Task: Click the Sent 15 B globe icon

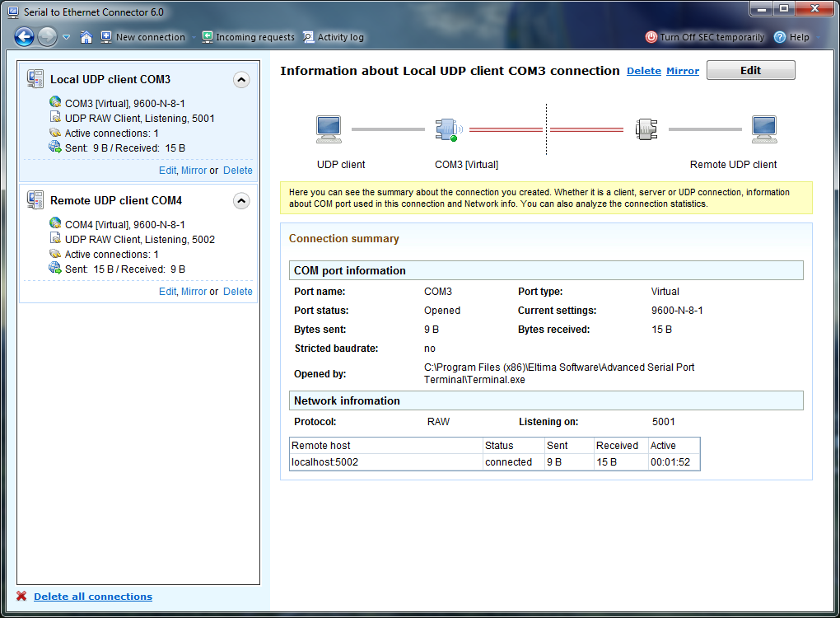Action: 55,268
